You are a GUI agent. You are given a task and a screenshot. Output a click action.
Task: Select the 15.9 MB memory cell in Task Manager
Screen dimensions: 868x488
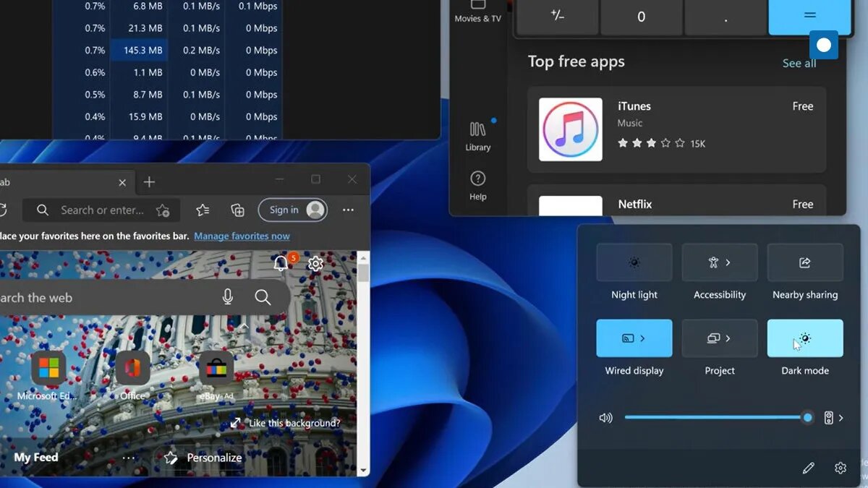139,116
